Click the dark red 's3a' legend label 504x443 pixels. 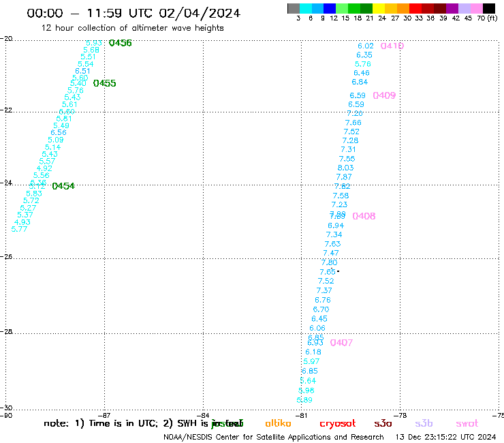(x=383, y=423)
